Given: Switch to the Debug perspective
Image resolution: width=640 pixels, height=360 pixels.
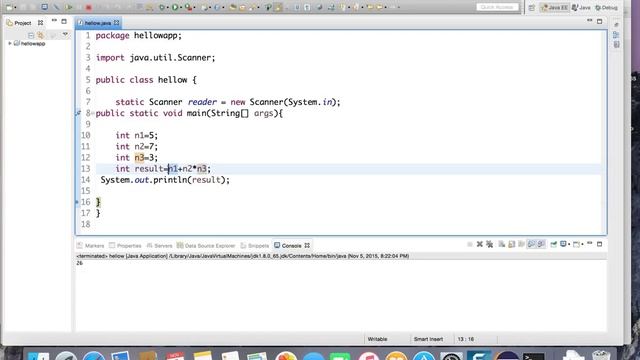Looking at the screenshot, I should (x=606, y=8).
